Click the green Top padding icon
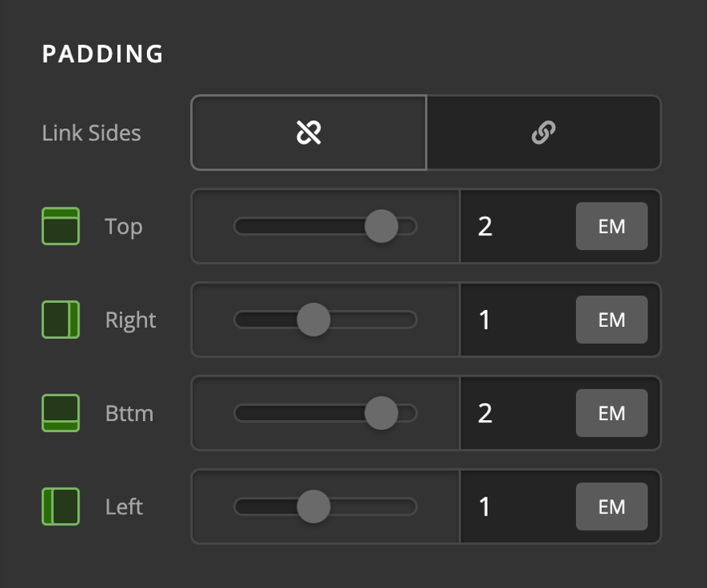Image resolution: width=707 pixels, height=588 pixels. click(60, 226)
